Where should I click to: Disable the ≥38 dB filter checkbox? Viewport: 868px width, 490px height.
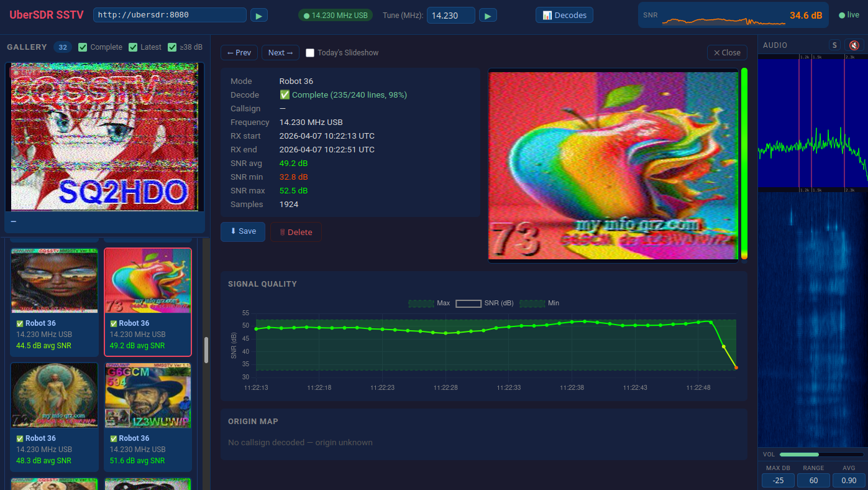(x=172, y=47)
